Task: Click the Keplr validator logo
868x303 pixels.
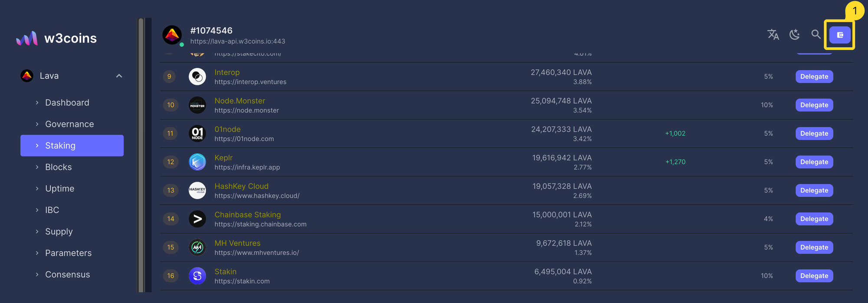Action: [197, 162]
